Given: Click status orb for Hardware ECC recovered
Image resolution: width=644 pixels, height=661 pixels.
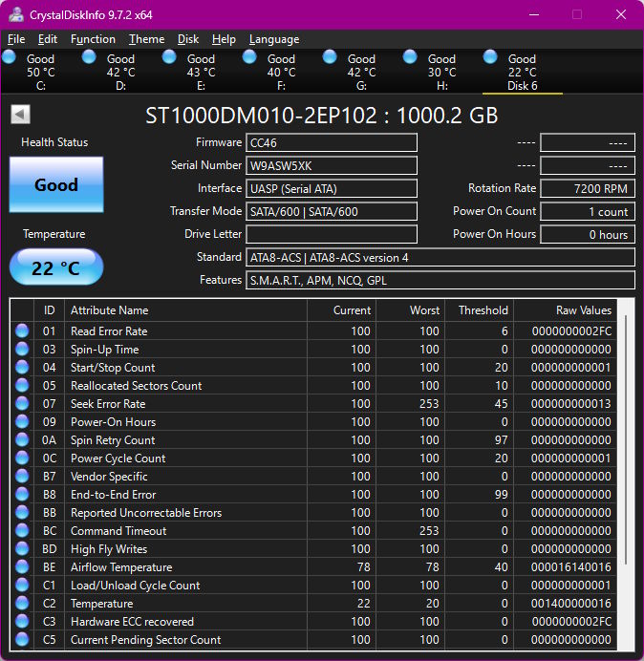Looking at the screenshot, I should tap(22, 621).
